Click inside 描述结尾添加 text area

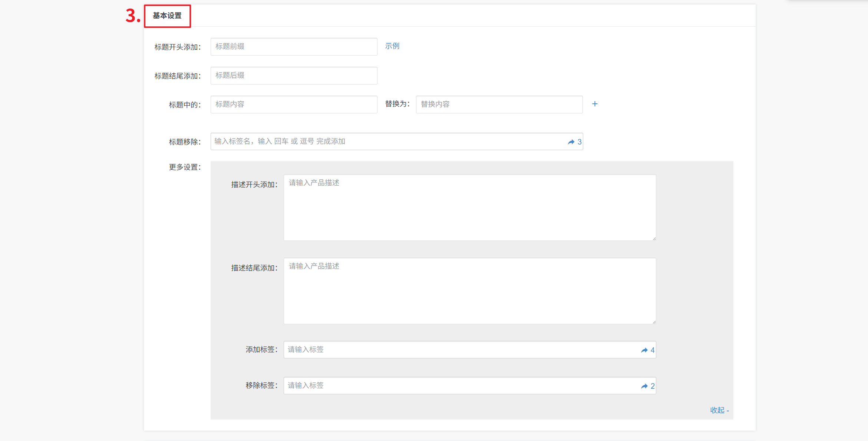click(469, 291)
